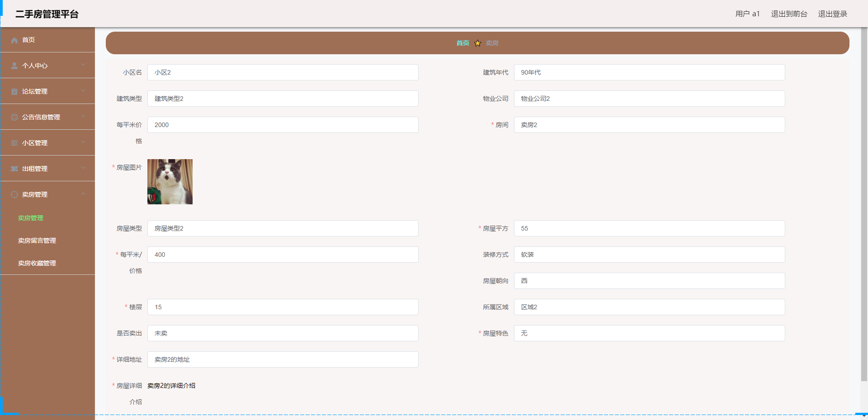Viewport: 868px width, 420px height.
Task: Click the 楼层 field showing 15
Action: coord(283,307)
